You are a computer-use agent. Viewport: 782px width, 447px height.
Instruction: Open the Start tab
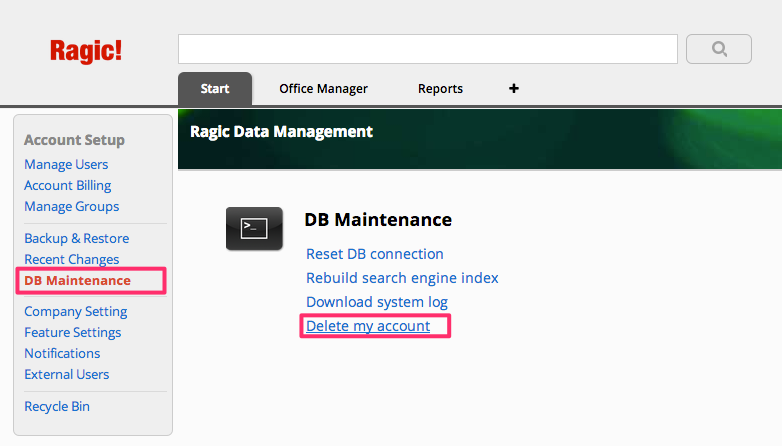click(215, 89)
